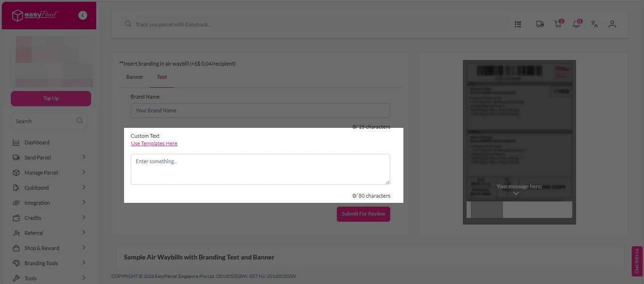Open the Chat With Us side panel

637,260
